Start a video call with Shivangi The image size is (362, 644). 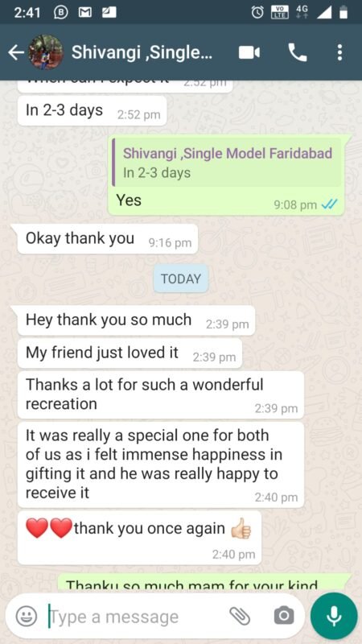(249, 52)
